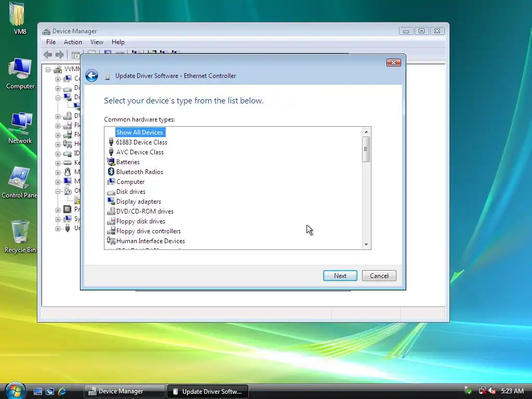Open the File menu in Device Manager

pos(51,42)
